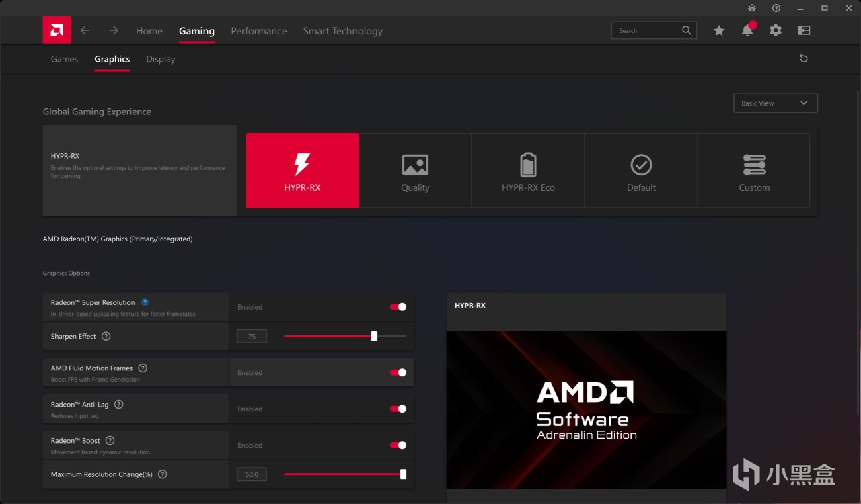The width and height of the screenshot is (861, 504).
Task: Switch to the Display sub-tab
Action: [161, 59]
